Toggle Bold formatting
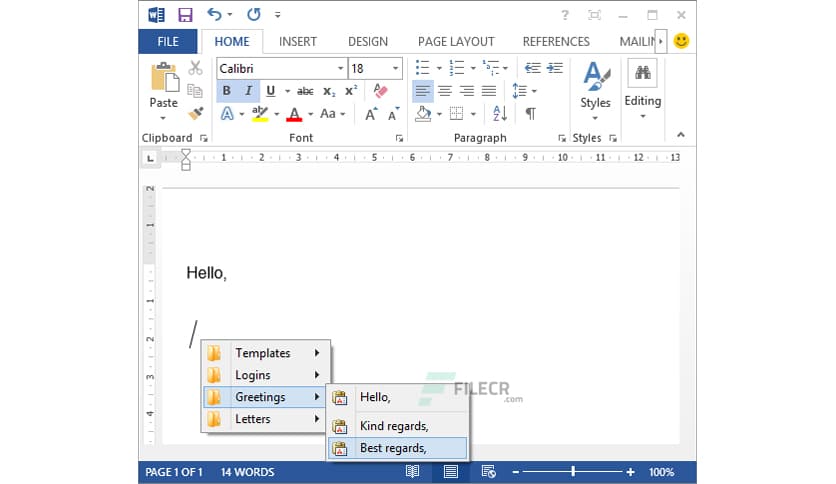 click(x=226, y=91)
